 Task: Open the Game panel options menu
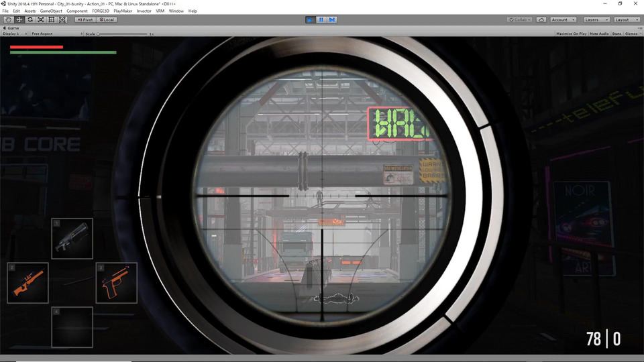click(x=640, y=28)
